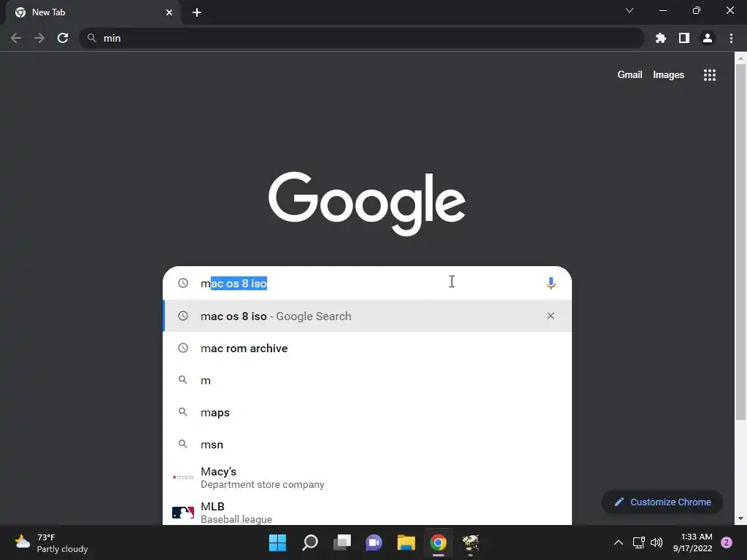This screenshot has height=560, width=747.
Task: Select the 'msn' search suggestion
Action: 367,444
